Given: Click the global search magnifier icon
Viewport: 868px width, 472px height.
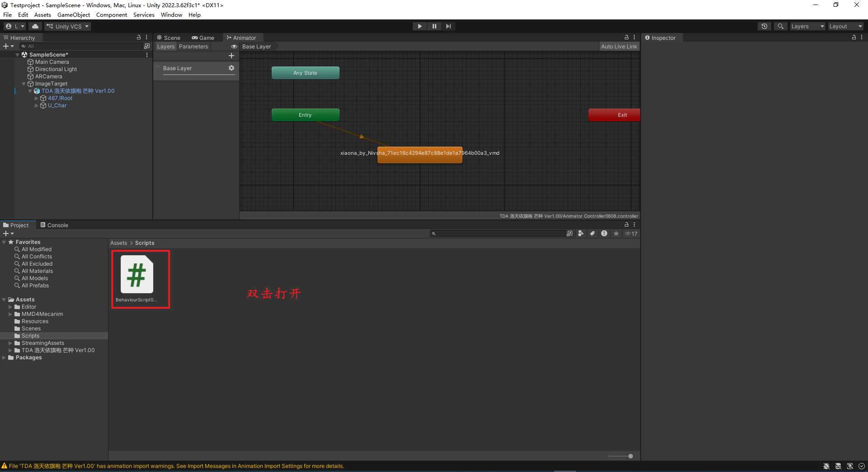Looking at the screenshot, I should tap(780, 26).
